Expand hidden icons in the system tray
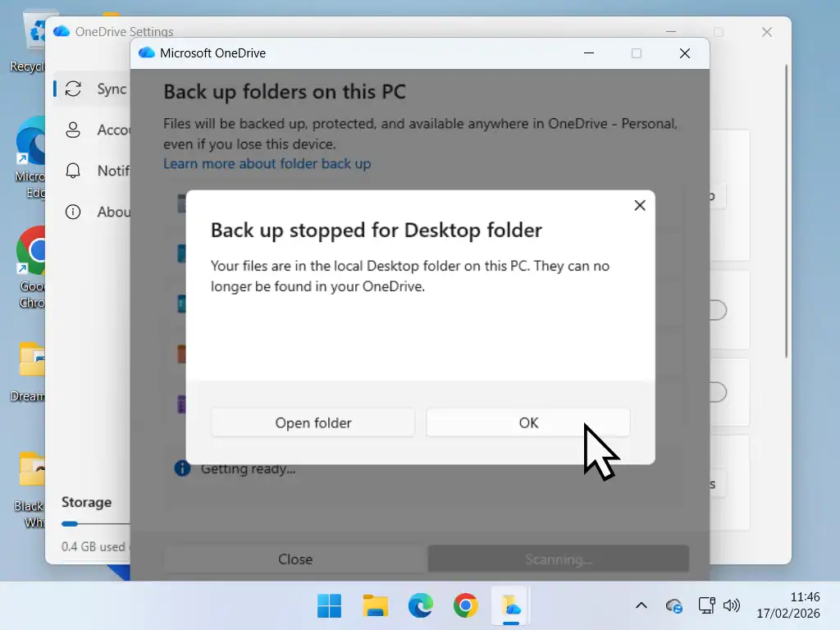 [x=641, y=606]
